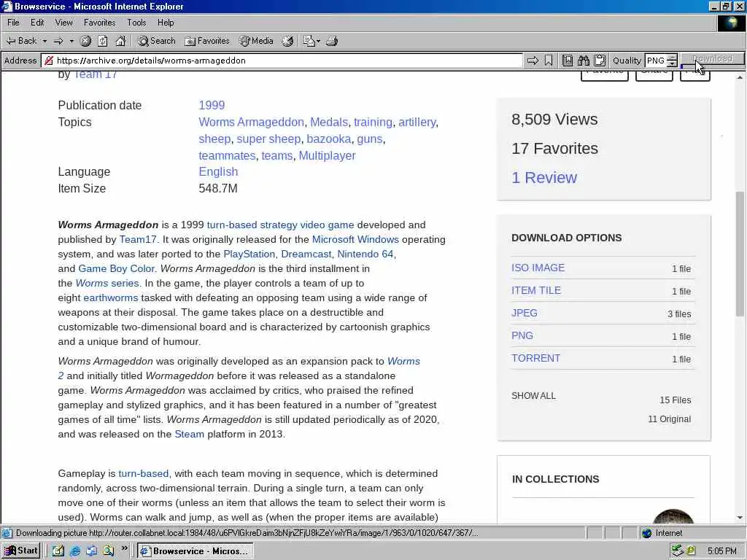Open the Multiplayer topic link
The image size is (747, 560).
pos(328,156)
